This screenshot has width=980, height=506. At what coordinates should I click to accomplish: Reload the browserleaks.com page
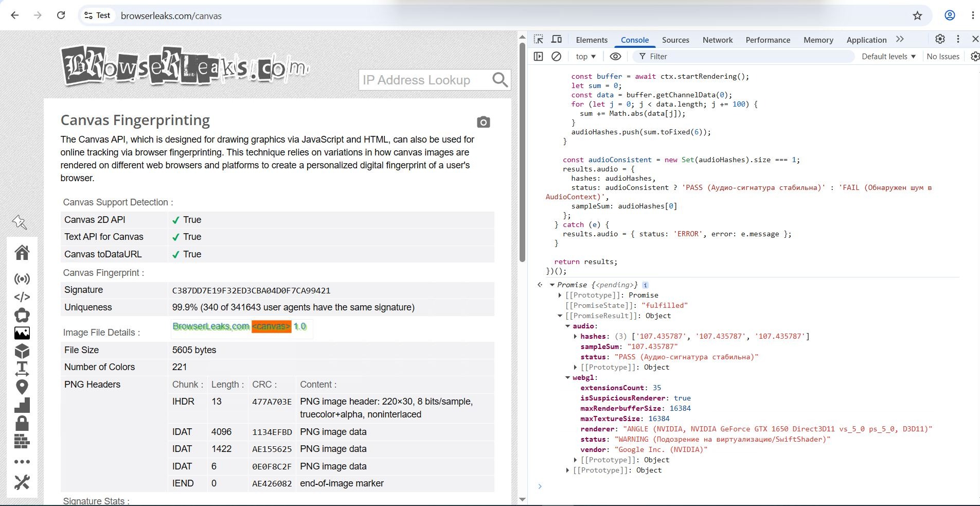coord(61,15)
